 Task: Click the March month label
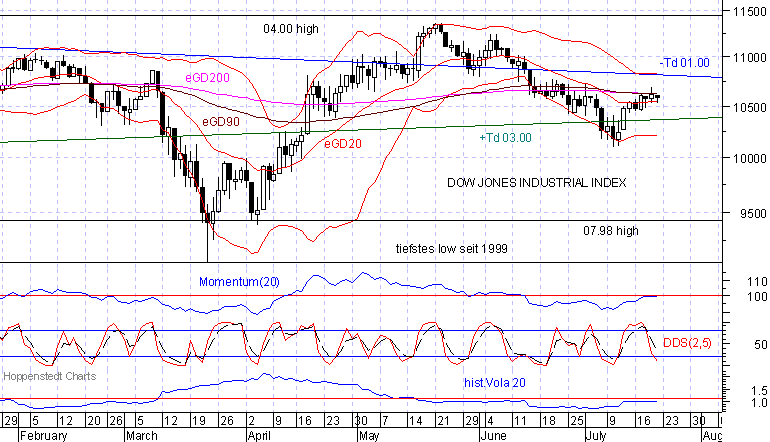(x=142, y=436)
